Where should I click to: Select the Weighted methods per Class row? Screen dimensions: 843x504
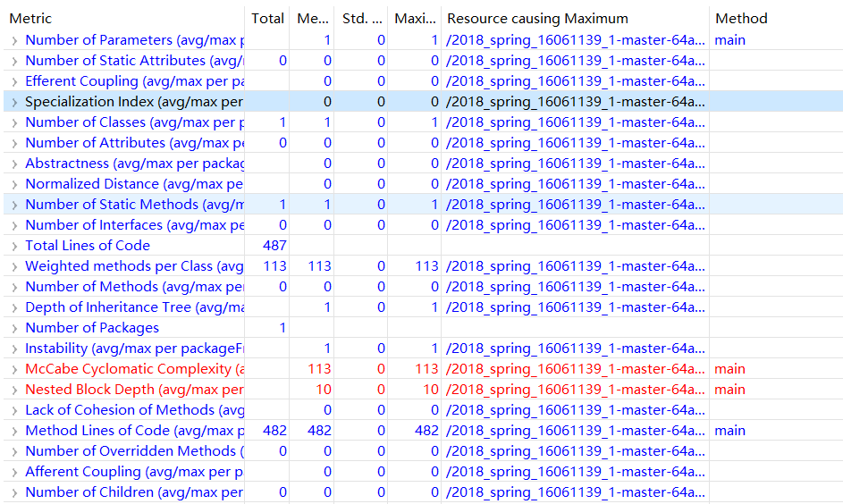point(133,266)
